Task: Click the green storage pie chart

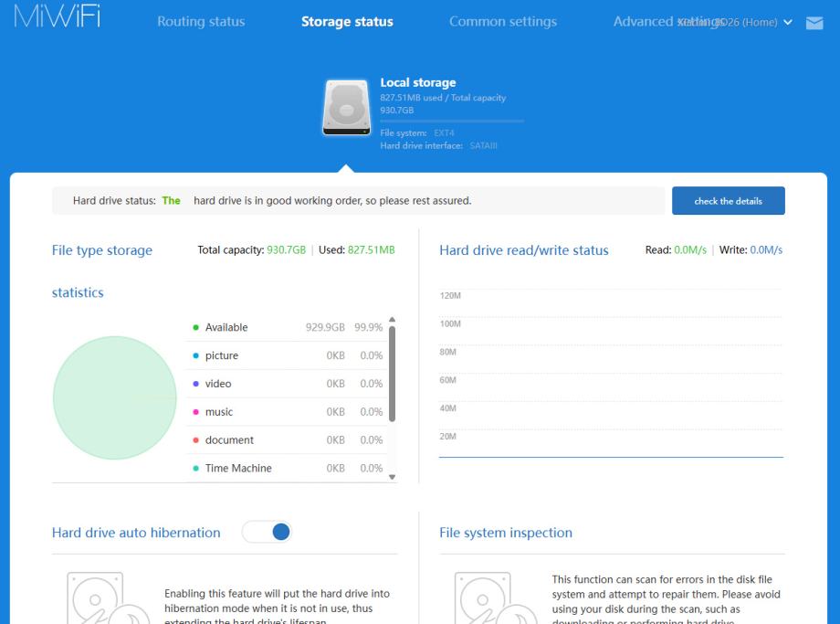Action: point(115,397)
